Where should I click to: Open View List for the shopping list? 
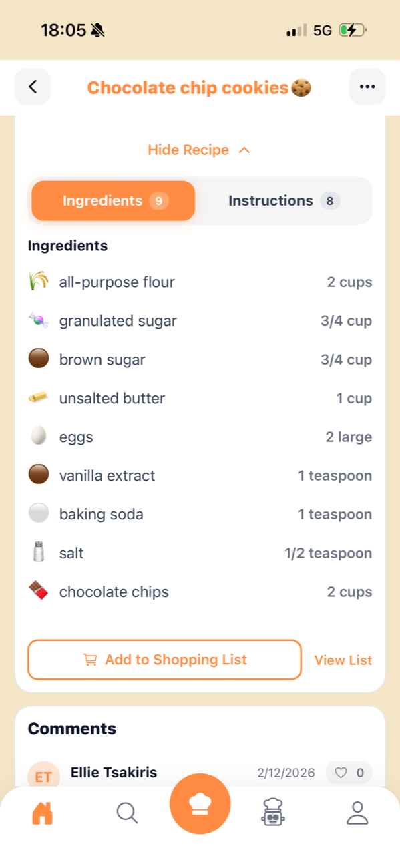(343, 660)
